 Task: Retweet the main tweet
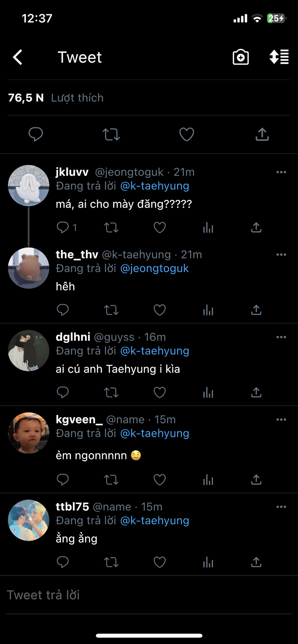pos(111,135)
